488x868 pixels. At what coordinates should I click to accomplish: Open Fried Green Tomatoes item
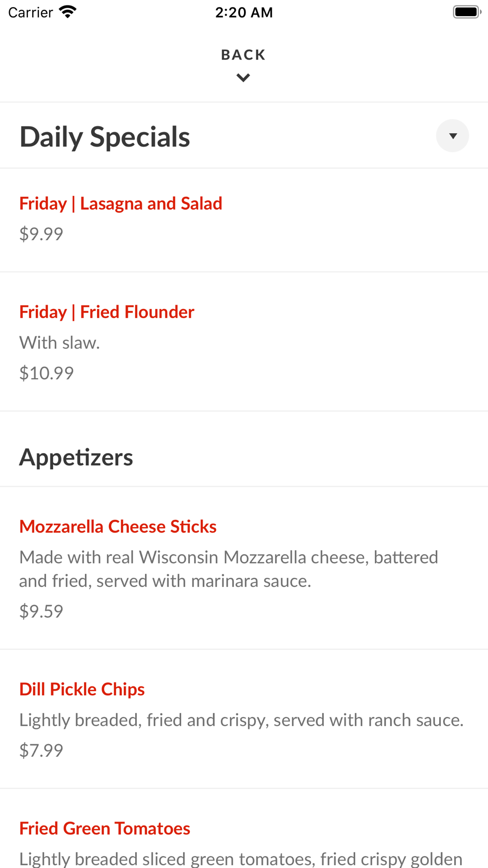(104, 828)
